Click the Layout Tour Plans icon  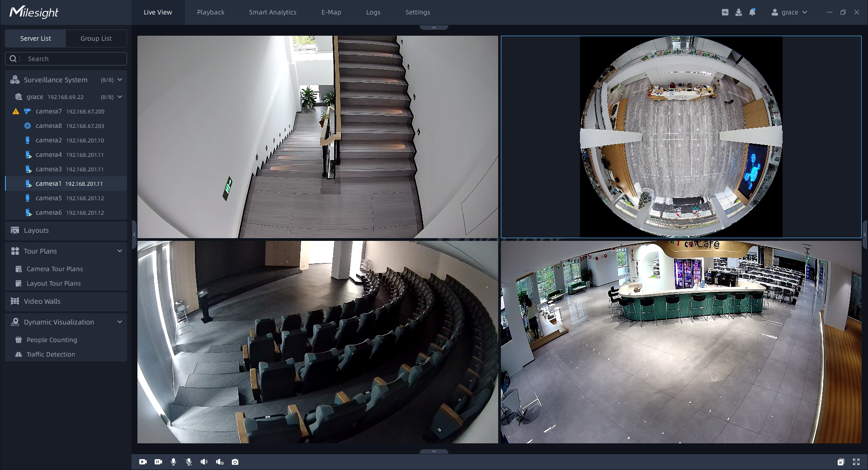pos(19,283)
